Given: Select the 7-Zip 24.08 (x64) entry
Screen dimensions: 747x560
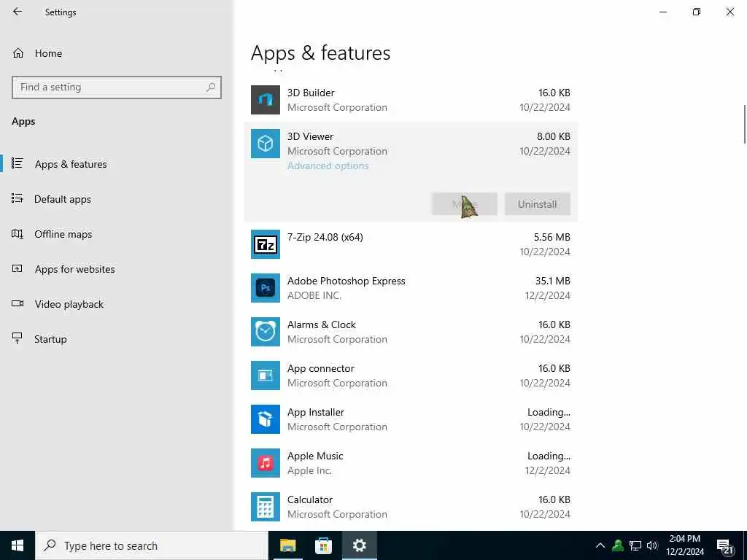Looking at the screenshot, I should click(x=411, y=244).
